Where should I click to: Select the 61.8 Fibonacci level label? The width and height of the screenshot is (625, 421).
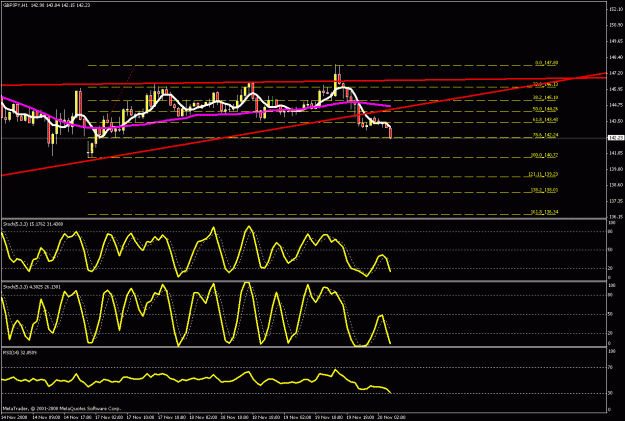pos(545,120)
